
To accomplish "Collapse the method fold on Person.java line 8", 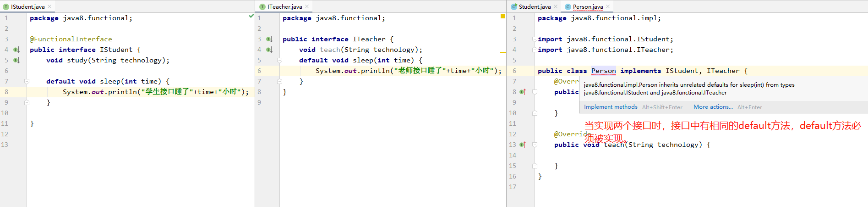I will tap(535, 92).
